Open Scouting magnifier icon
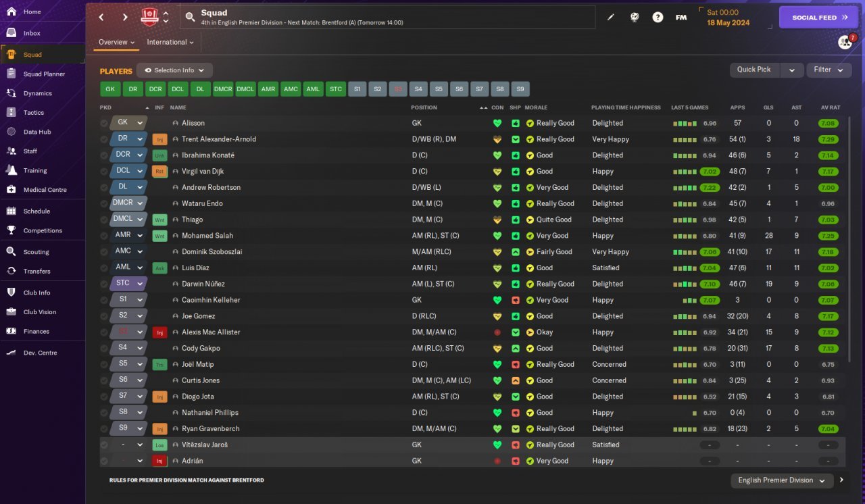The height and width of the screenshot is (504, 865). pos(11,251)
